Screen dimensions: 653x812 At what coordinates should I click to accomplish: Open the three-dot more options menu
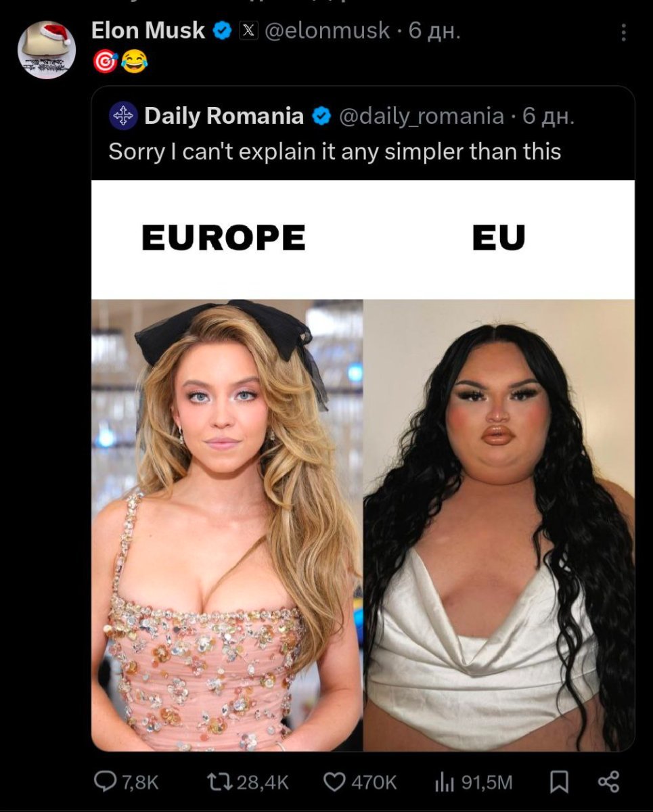[x=624, y=31]
